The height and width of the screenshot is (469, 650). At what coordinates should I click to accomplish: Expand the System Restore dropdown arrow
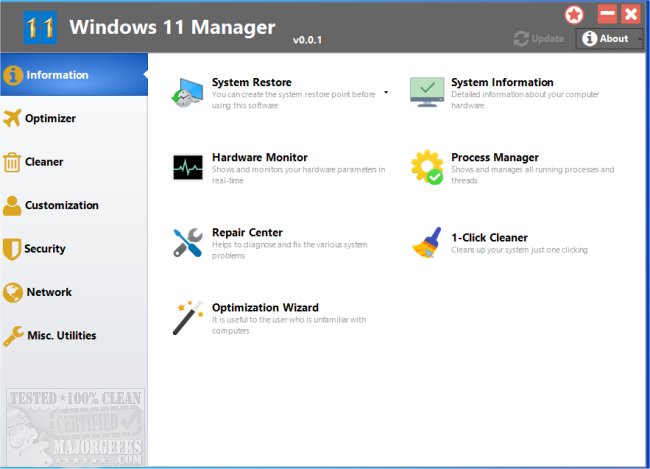click(x=386, y=91)
